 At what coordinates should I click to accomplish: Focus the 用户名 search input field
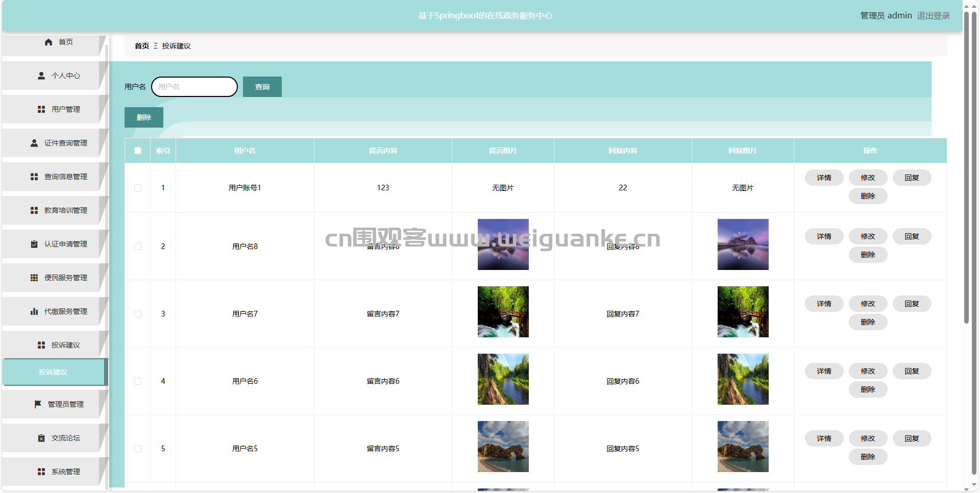pyautogui.click(x=194, y=87)
